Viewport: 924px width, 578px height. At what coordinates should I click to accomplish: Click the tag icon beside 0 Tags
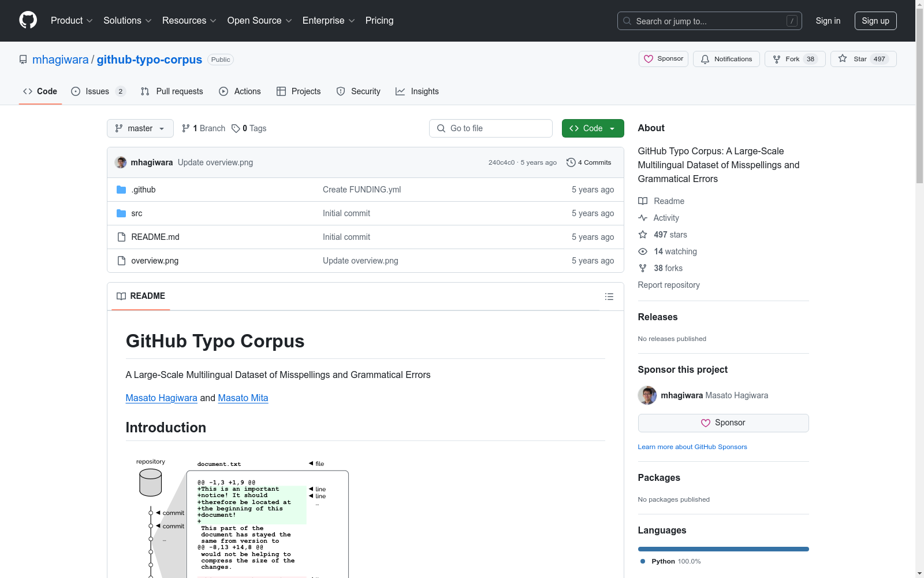(236, 128)
